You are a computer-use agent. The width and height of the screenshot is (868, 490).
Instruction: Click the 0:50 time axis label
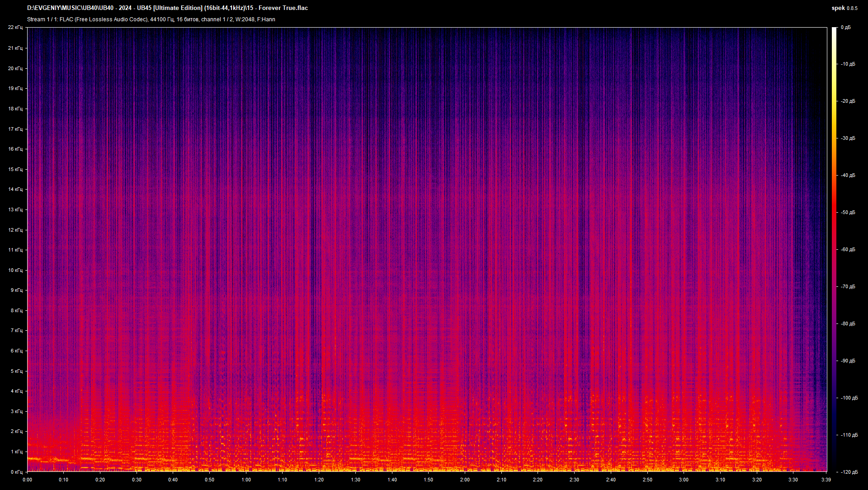point(210,480)
